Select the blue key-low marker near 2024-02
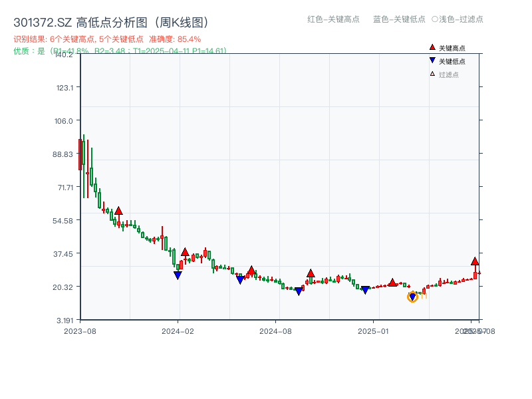 click(x=177, y=275)
